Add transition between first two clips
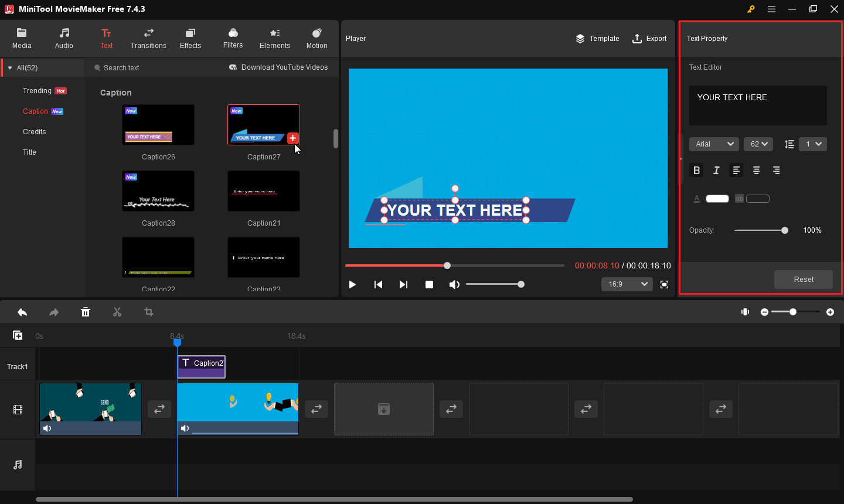 pyautogui.click(x=159, y=409)
